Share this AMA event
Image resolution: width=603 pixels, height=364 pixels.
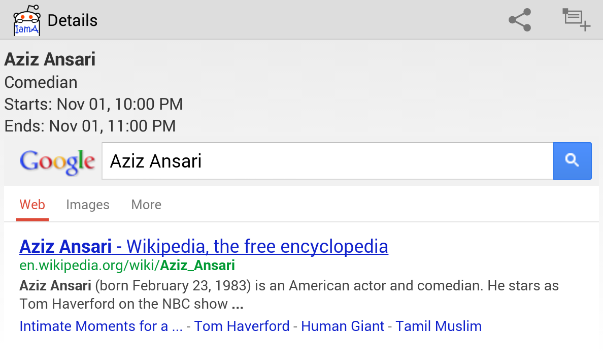(520, 20)
